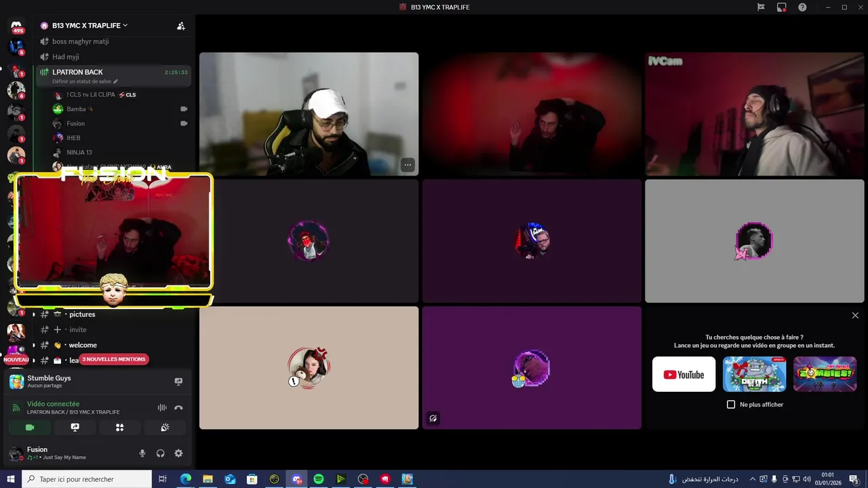Open the Arabic weather widget on taskbar
This screenshot has width=868, height=488.
tap(703, 479)
